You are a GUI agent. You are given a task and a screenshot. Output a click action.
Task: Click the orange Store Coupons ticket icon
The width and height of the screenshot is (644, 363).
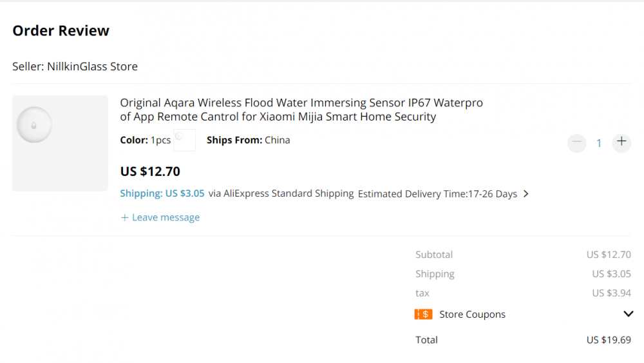tap(423, 315)
